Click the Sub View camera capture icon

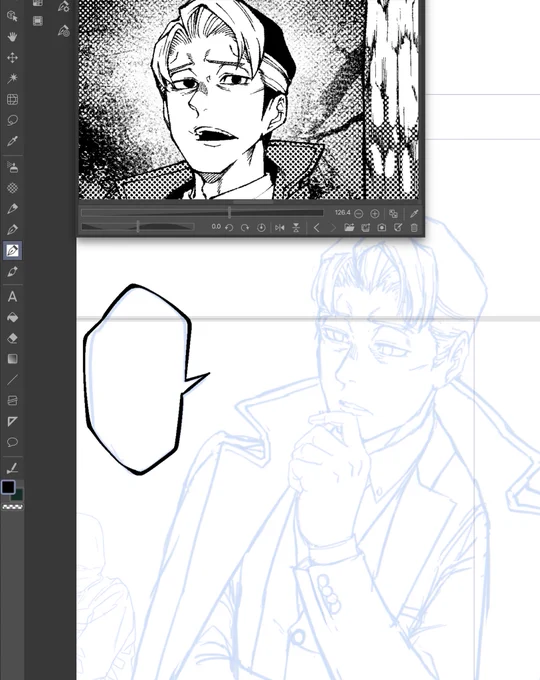[x=381, y=228]
